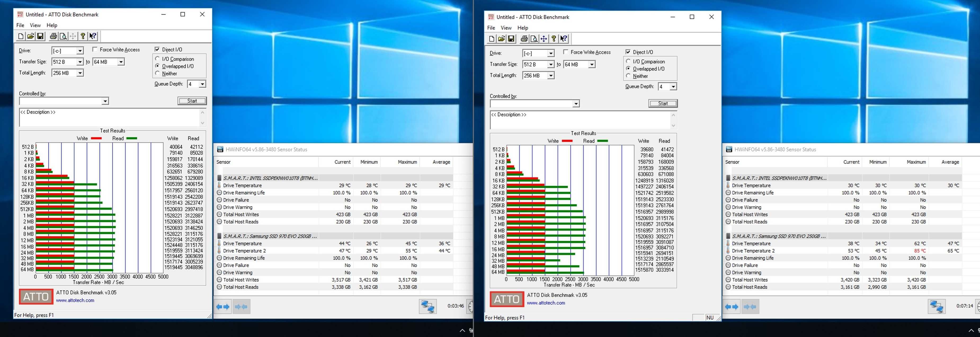Open Total Length dropdown in right ATTO window
Viewport: 980px width, 337px height.
[x=550, y=75]
